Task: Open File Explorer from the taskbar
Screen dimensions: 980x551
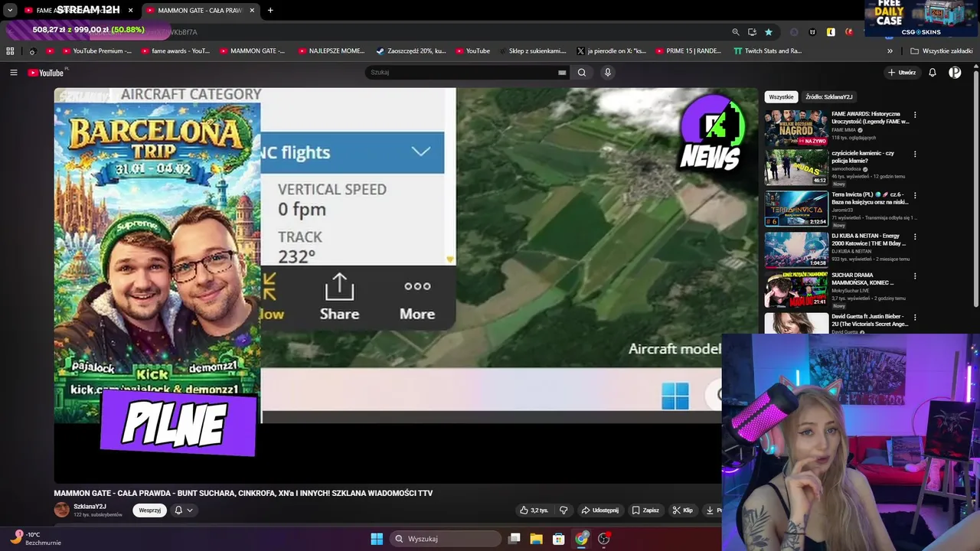Action: coord(537,539)
